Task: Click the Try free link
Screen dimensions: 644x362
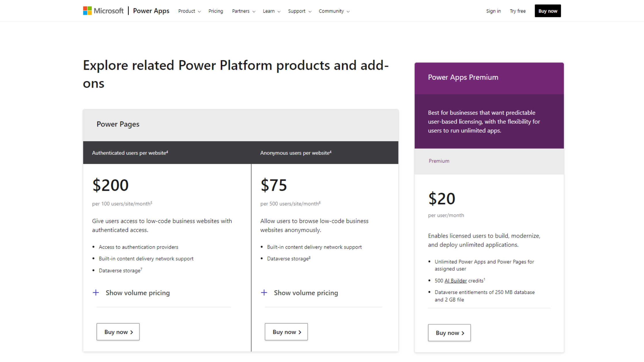Action: (x=517, y=11)
